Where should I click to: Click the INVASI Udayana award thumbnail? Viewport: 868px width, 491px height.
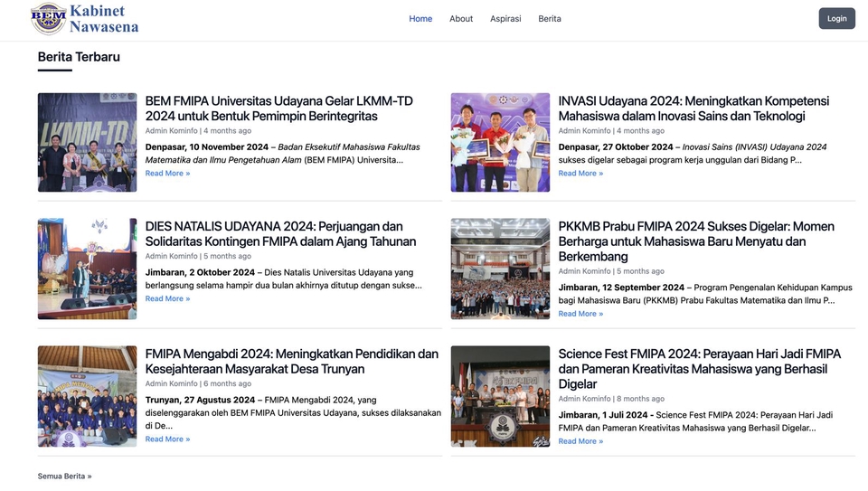click(500, 142)
